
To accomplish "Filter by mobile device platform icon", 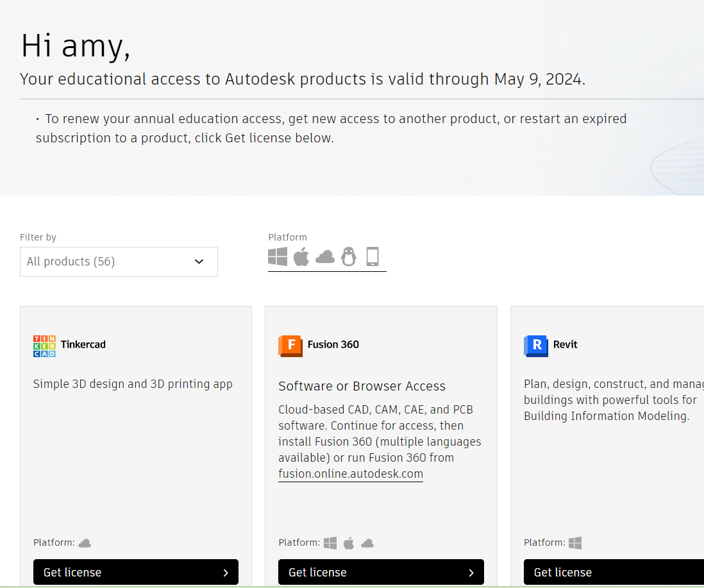I will (373, 256).
